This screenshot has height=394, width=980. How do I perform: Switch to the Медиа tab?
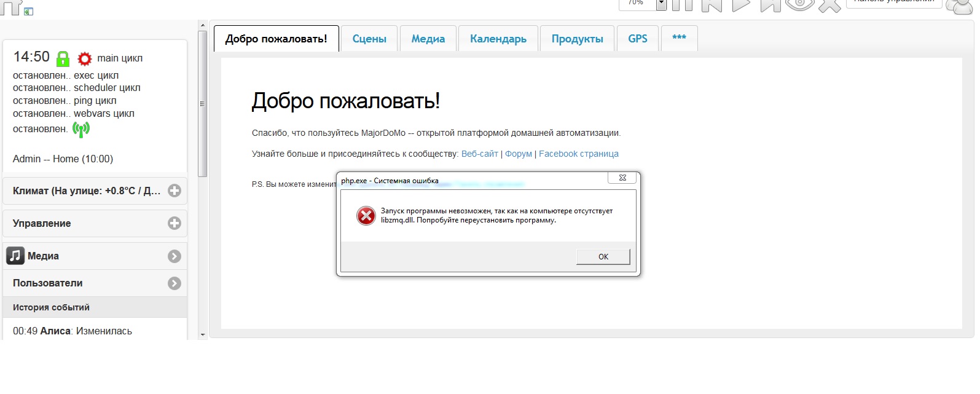click(x=428, y=39)
